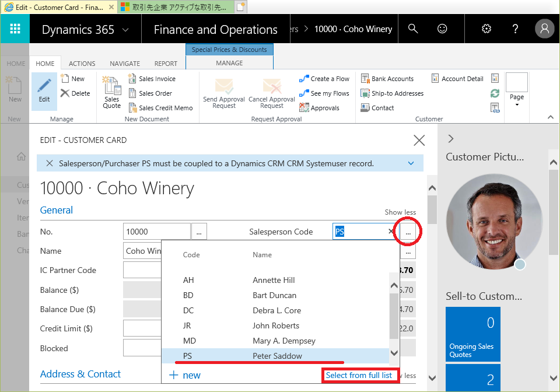Click the No. field lookup ellipsis
This screenshot has height=392, width=560.
[x=199, y=232]
